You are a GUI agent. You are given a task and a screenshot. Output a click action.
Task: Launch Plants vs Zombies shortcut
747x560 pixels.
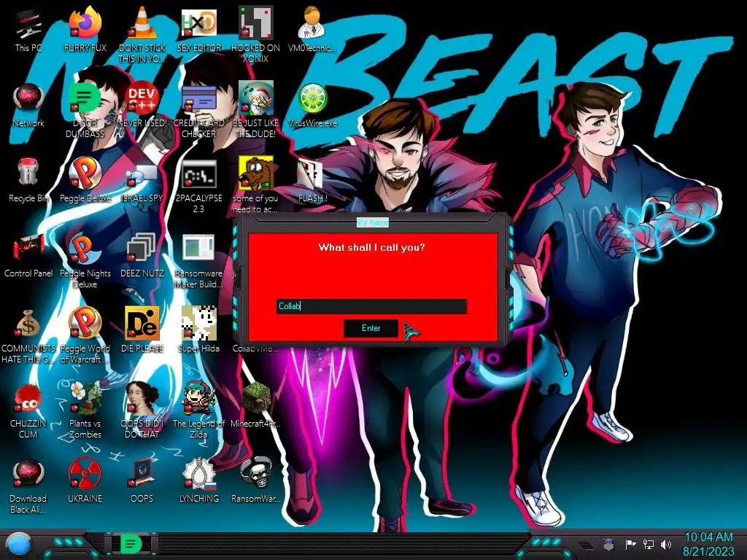point(85,398)
